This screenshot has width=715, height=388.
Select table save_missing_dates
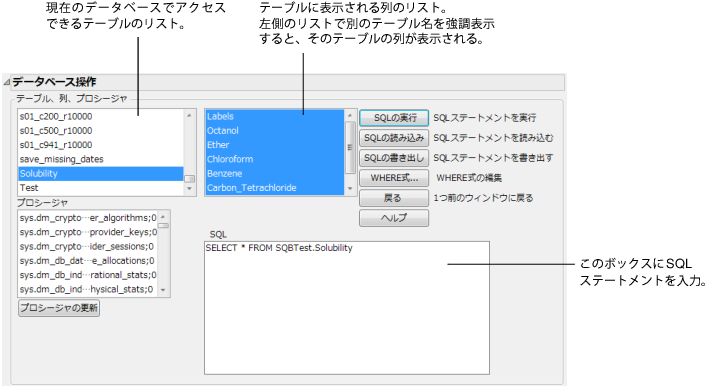(101, 159)
